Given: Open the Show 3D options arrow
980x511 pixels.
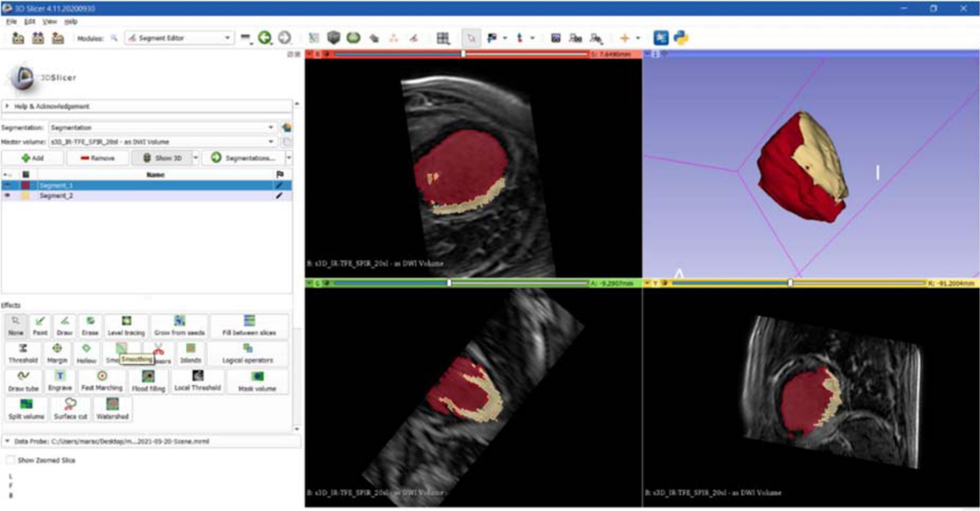Looking at the screenshot, I should click(195, 158).
